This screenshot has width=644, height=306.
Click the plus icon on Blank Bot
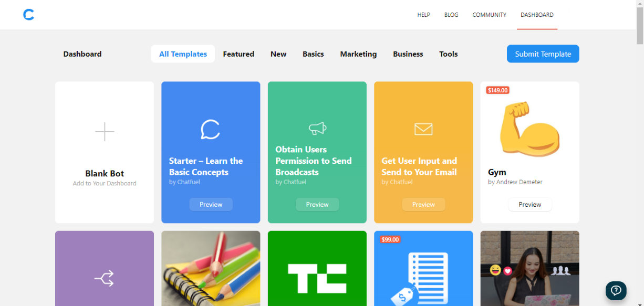[105, 132]
